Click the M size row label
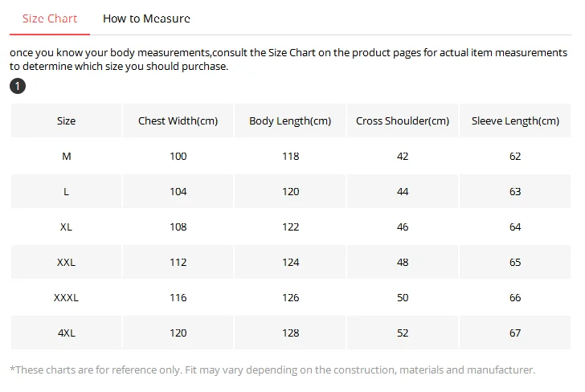 click(x=66, y=157)
